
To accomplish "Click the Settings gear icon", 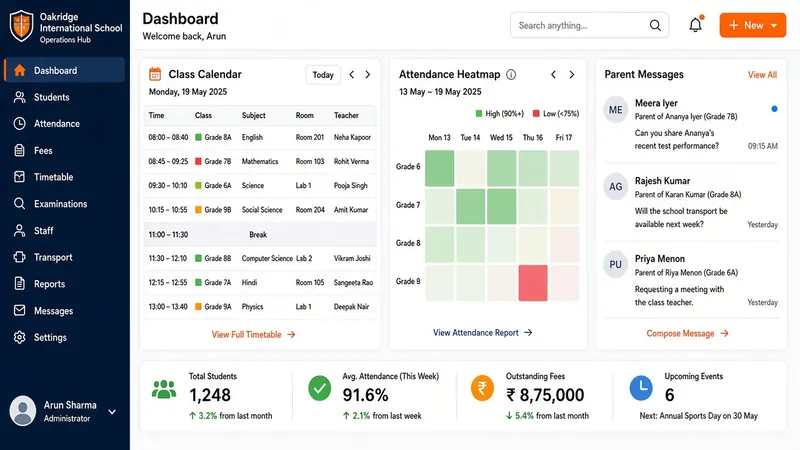I will click(19, 337).
